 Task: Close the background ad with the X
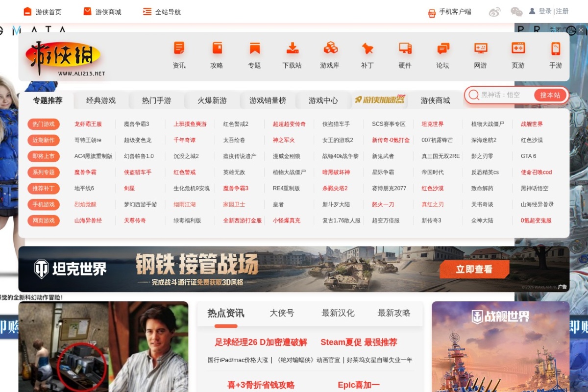581,30
